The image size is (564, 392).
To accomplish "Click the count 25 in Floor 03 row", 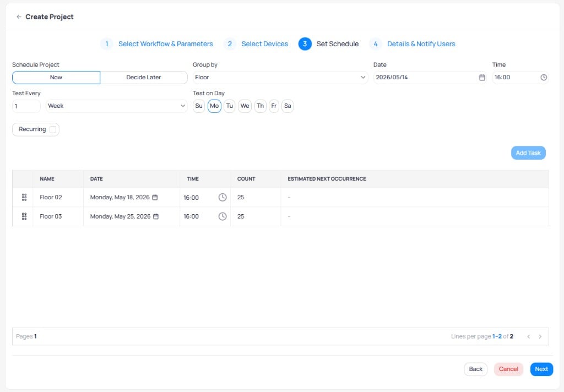I will (x=241, y=216).
